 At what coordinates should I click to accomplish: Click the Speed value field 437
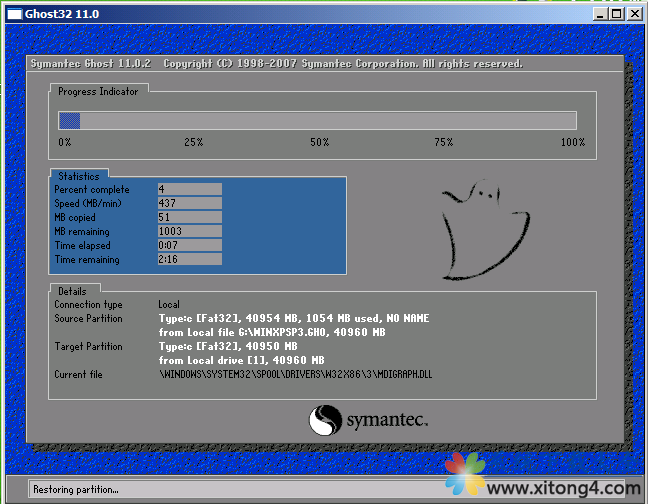click(x=190, y=203)
